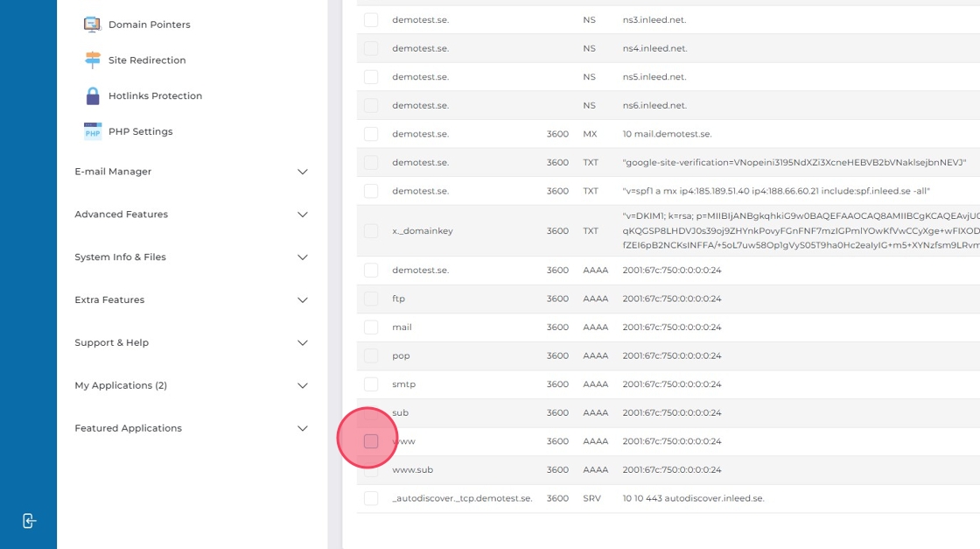This screenshot has width=980, height=549.
Task: Check the ftp AAAA record checkbox
Action: (x=371, y=299)
